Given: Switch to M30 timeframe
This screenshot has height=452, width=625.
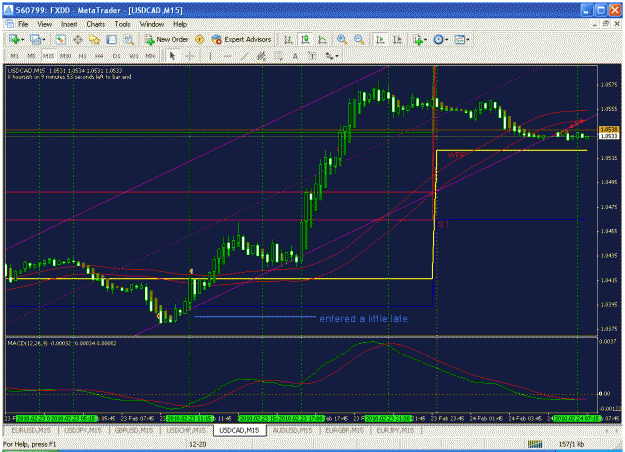Looking at the screenshot, I should click(x=65, y=56).
